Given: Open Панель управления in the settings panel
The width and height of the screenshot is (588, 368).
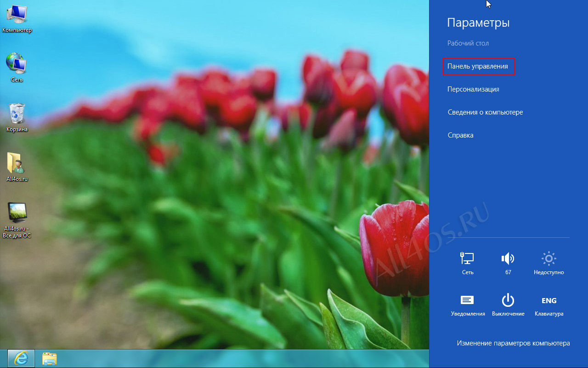Looking at the screenshot, I should [x=478, y=66].
